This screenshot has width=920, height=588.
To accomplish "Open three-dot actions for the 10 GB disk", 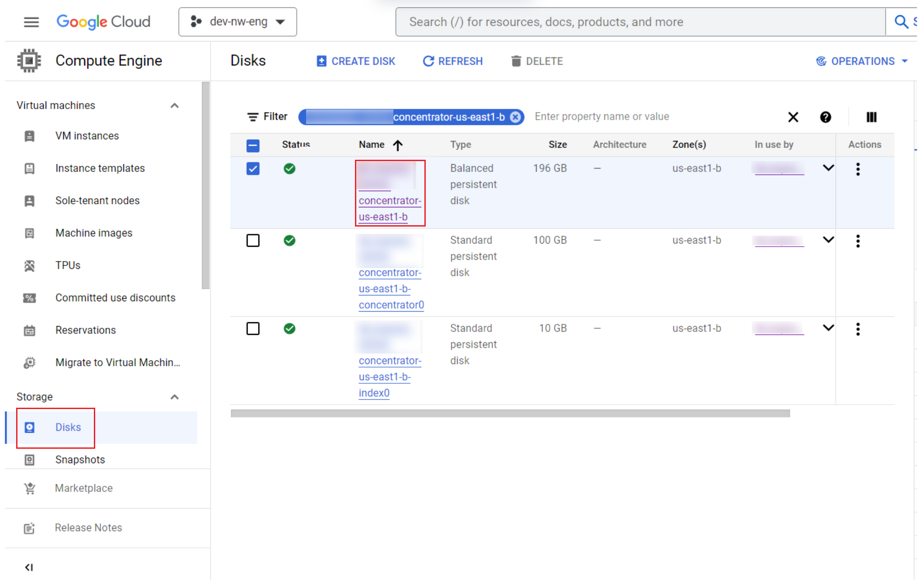I will pos(858,329).
